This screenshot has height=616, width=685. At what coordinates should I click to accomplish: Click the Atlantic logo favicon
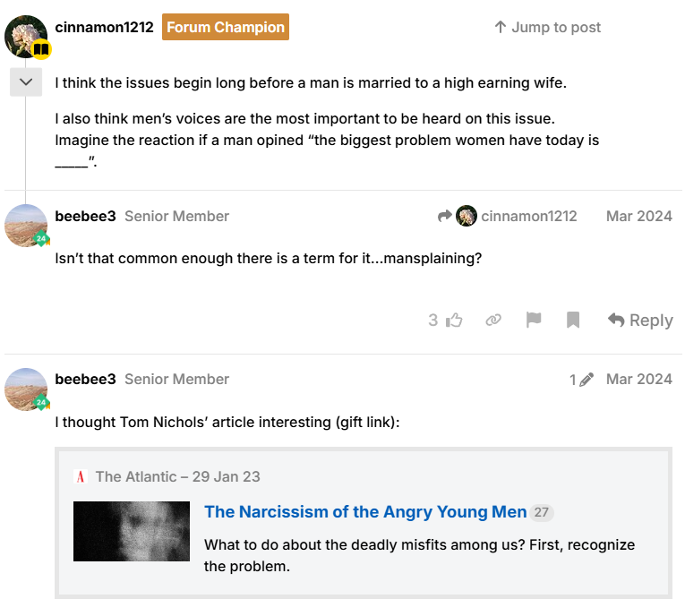[x=81, y=476]
